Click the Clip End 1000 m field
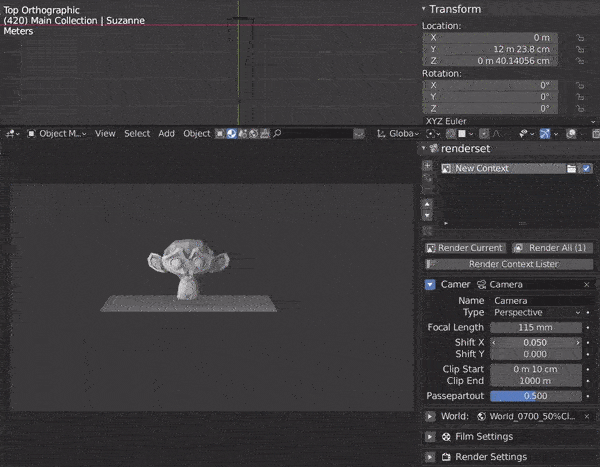Image resolution: width=600 pixels, height=467 pixels. 536,381
